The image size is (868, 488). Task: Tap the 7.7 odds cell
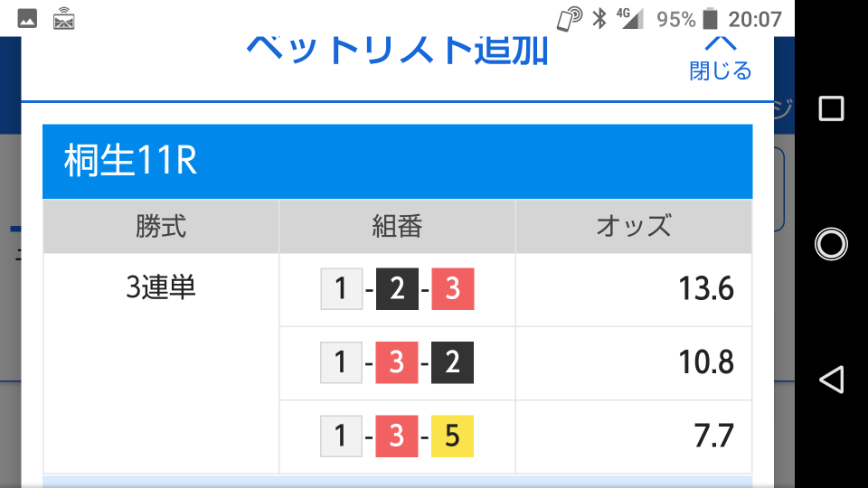point(633,437)
